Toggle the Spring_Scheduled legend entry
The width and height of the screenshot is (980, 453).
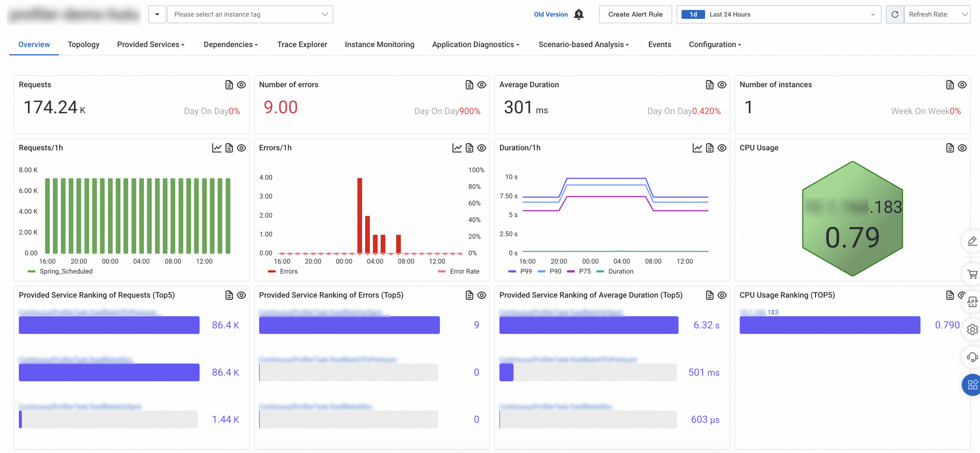point(60,271)
